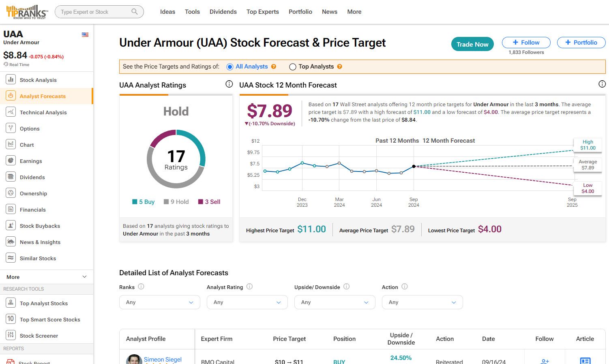Click the Technical Analysis sidebar icon

click(x=11, y=112)
